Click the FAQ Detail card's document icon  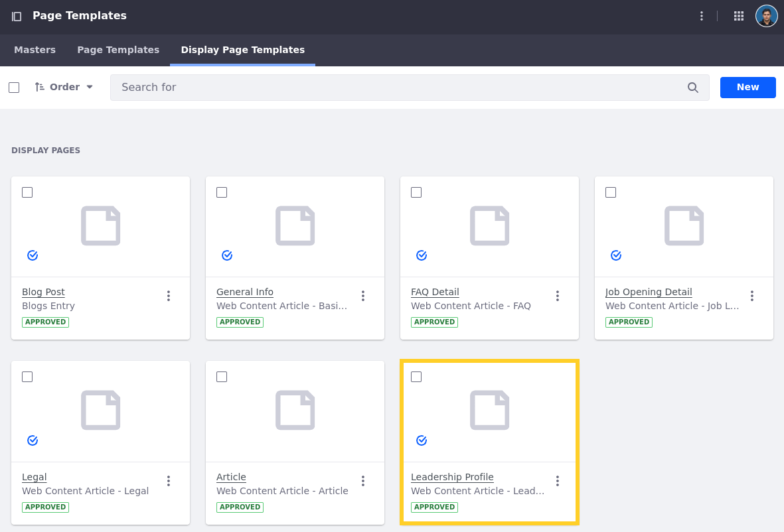point(489,226)
